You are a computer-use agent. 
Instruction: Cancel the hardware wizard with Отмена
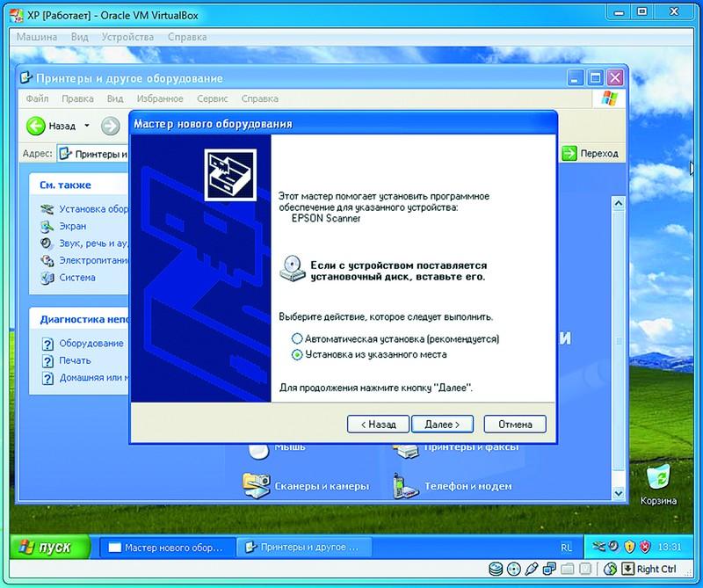click(x=515, y=425)
